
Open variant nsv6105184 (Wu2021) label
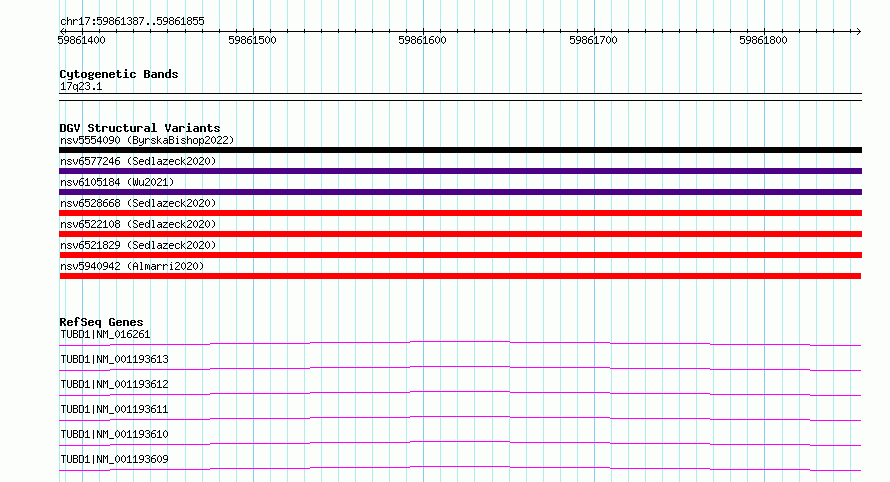(117, 182)
